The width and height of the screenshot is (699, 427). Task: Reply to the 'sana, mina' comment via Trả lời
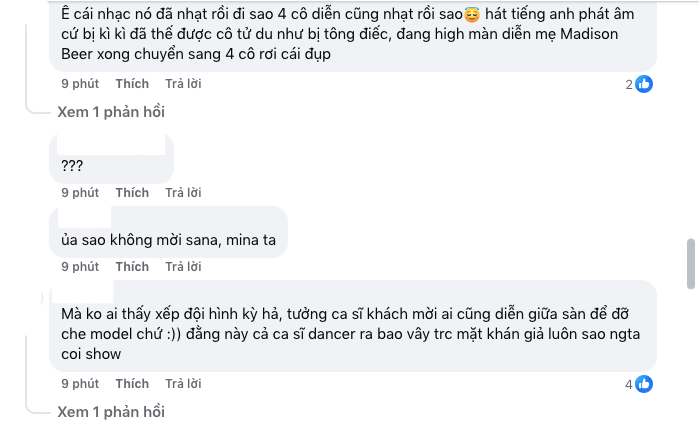[x=183, y=267]
